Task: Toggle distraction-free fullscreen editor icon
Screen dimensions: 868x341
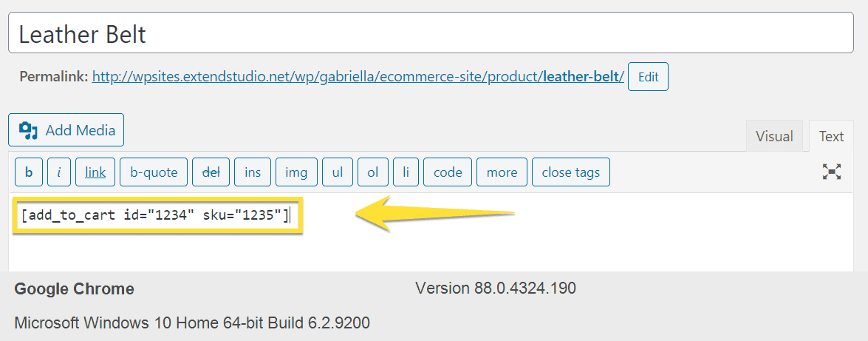Action: pos(832,172)
